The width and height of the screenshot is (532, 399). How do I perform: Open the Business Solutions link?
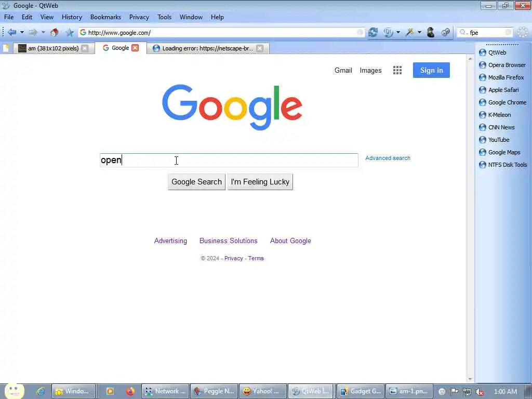coord(229,241)
